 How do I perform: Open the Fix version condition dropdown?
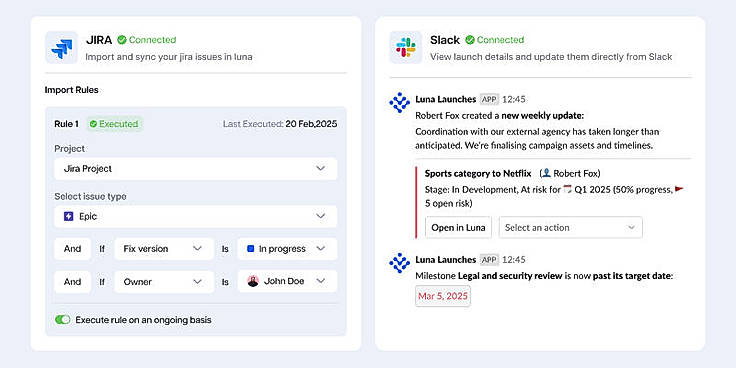pos(164,249)
